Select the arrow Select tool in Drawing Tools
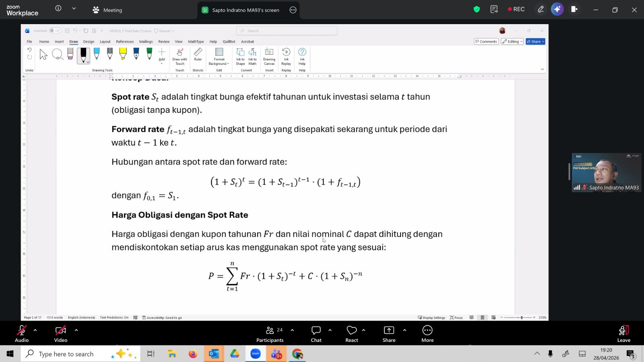644x362 pixels. point(43,54)
